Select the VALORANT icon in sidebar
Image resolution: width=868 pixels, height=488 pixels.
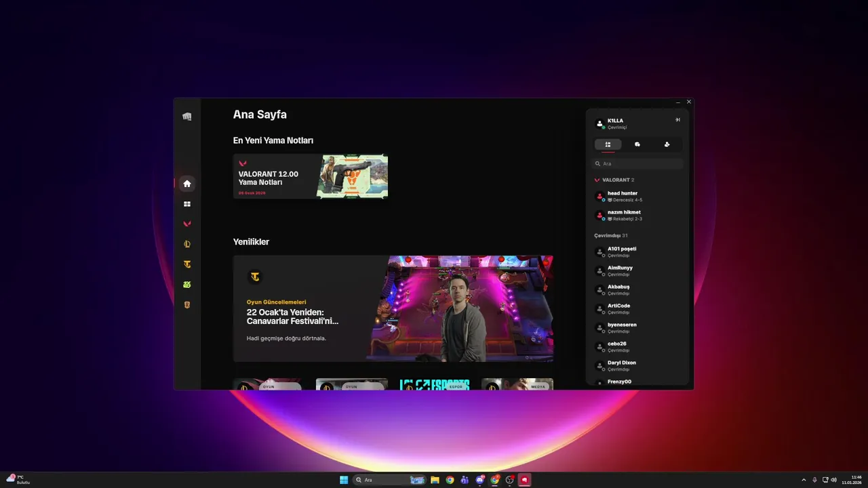187,224
